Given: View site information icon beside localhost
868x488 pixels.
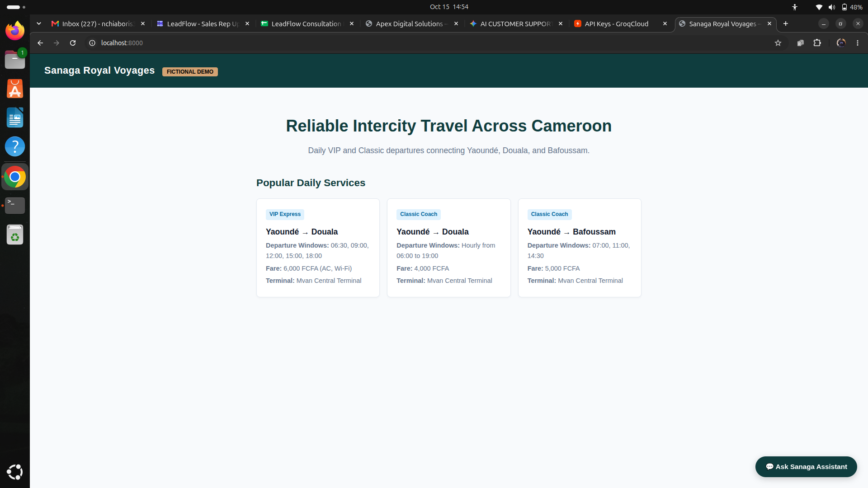Looking at the screenshot, I should click(92, 43).
